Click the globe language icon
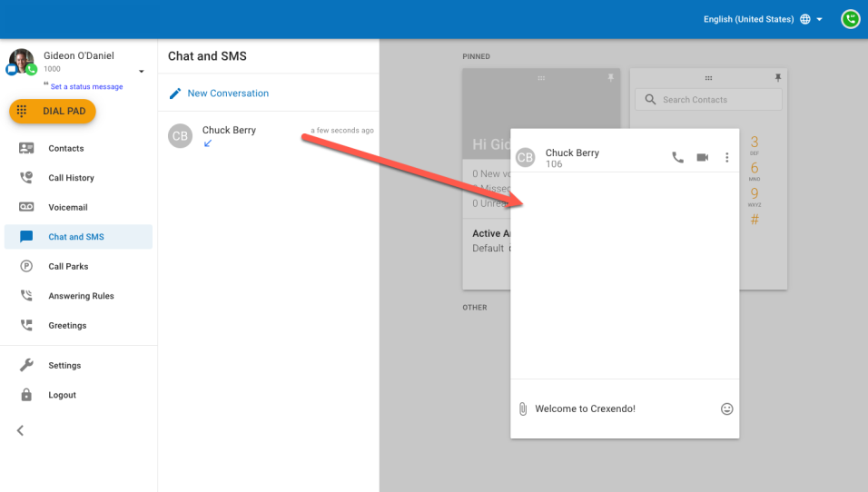Viewport: 868px width, 492px height. (x=805, y=19)
